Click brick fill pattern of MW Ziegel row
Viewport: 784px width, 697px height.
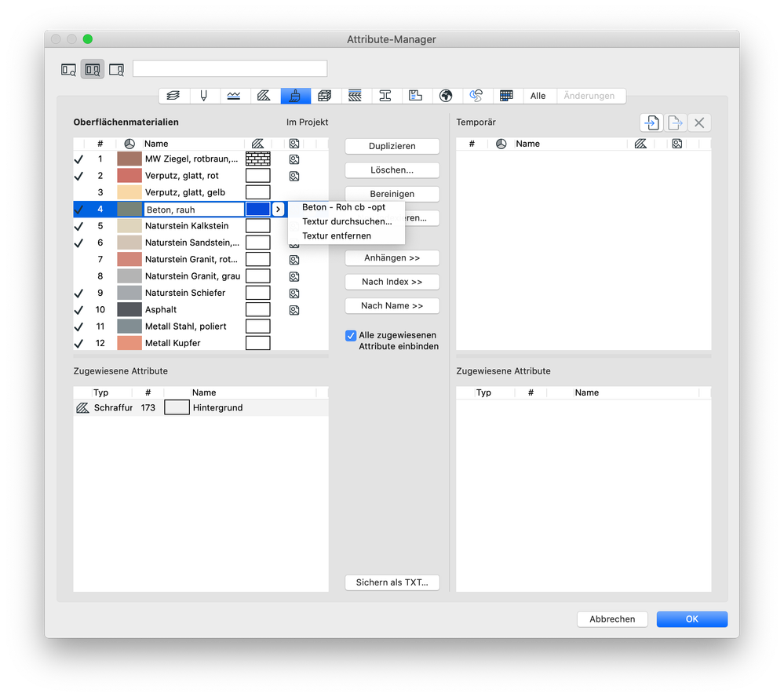point(258,159)
